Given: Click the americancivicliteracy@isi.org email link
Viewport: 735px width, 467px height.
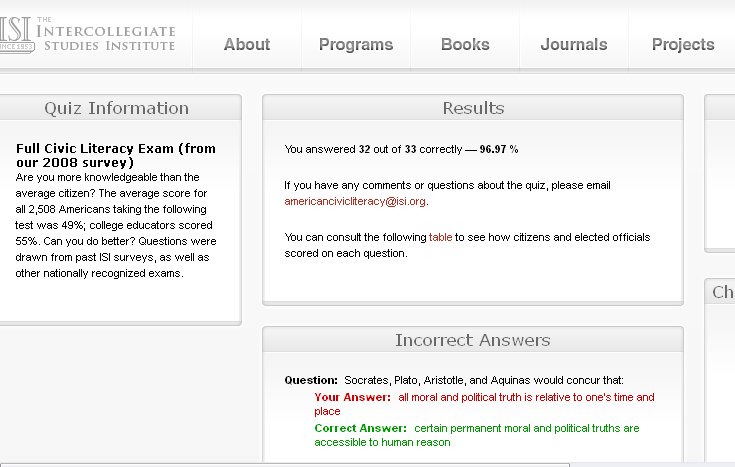Looking at the screenshot, I should point(355,201).
